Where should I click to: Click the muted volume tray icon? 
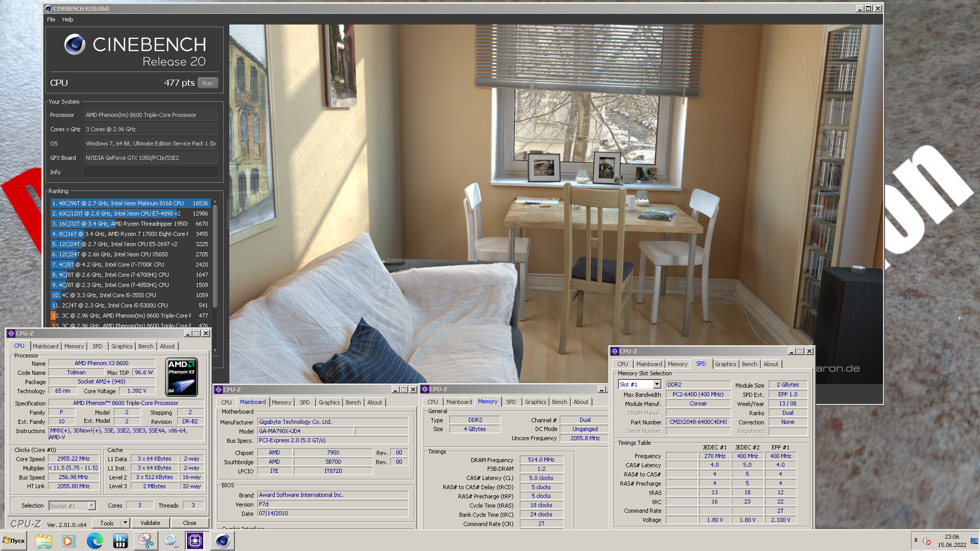pos(927,541)
